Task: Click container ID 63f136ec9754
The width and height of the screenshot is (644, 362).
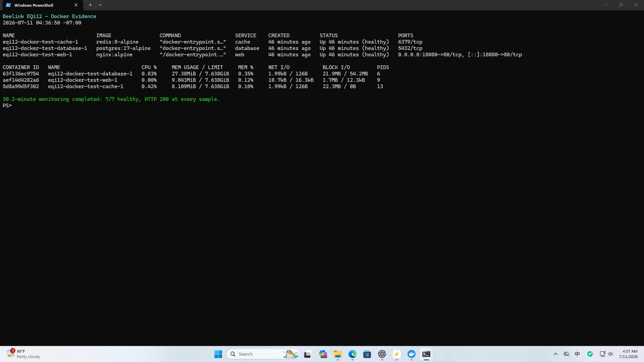Action: pyautogui.click(x=21, y=74)
